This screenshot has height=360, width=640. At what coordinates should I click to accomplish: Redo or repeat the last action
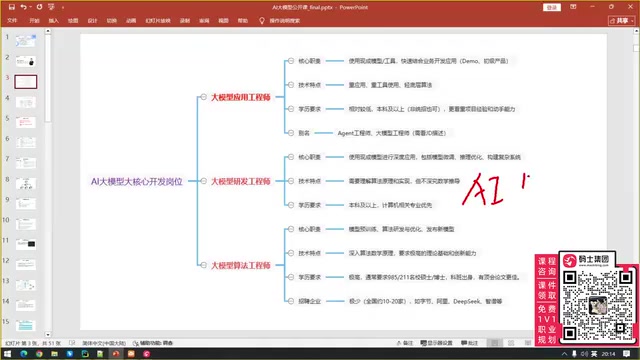click(39, 7)
